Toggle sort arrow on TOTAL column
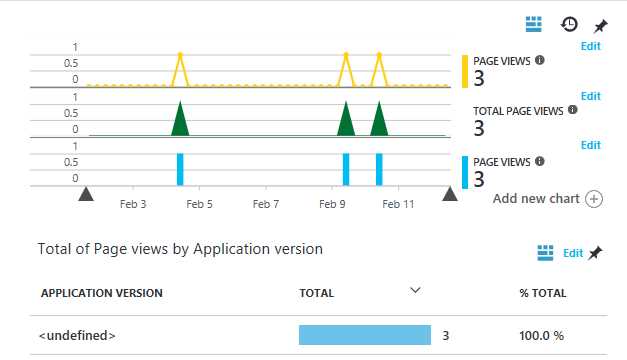 coord(415,290)
